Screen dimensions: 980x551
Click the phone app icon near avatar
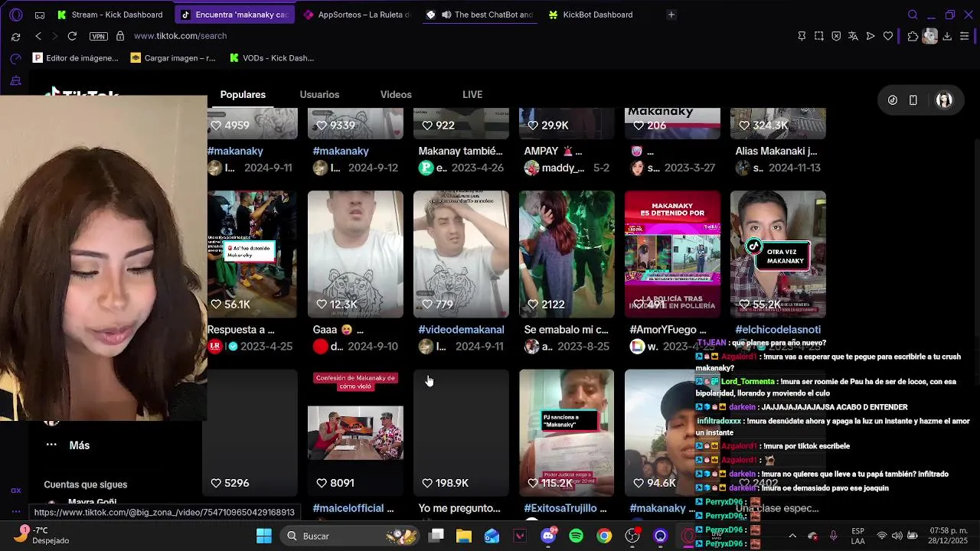[x=913, y=100]
